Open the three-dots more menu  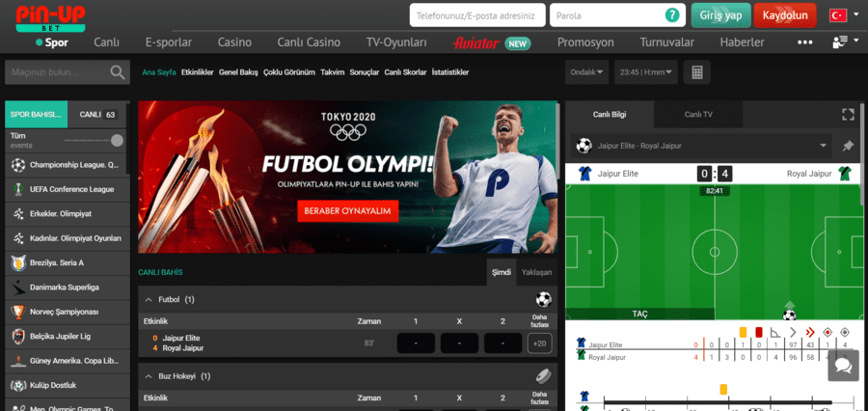(x=805, y=42)
